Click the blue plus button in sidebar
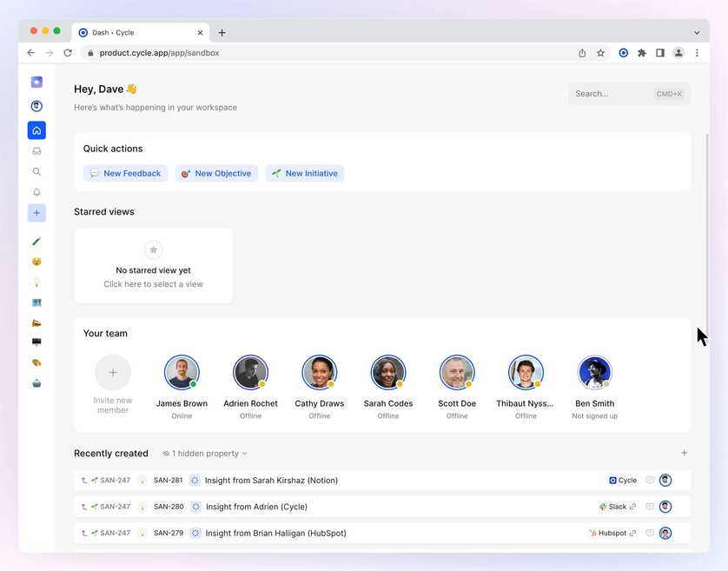The height and width of the screenshot is (571, 728). [x=36, y=213]
